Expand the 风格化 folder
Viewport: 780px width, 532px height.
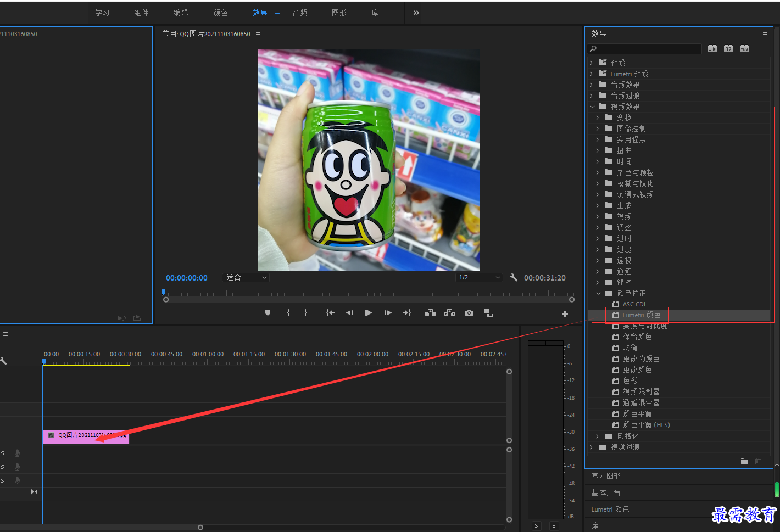pyautogui.click(x=598, y=436)
